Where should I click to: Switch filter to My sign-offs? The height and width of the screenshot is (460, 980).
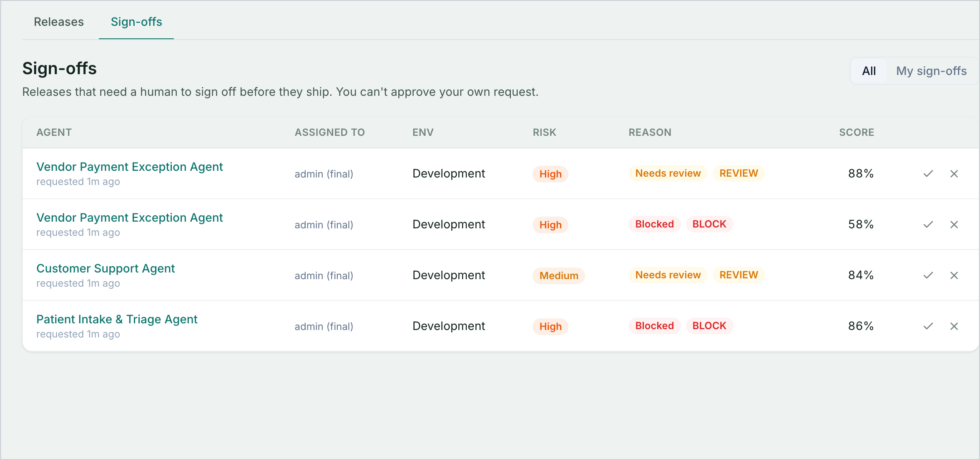pyautogui.click(x=931, y=71)
